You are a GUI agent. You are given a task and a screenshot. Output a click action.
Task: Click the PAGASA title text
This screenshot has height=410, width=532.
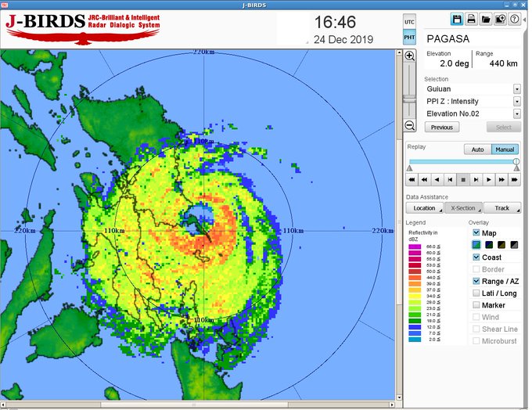coord(448,39)
